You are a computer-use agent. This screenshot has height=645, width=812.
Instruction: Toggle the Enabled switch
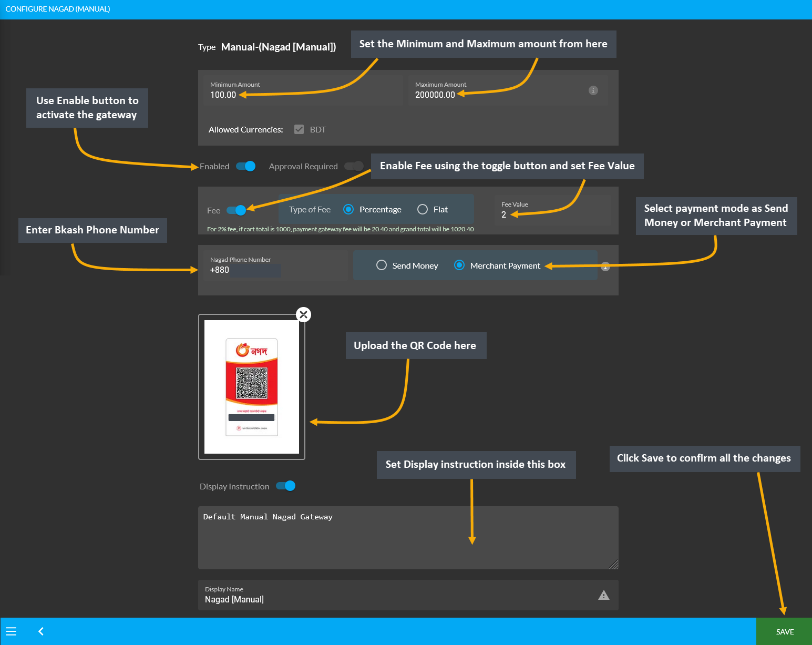245,166
